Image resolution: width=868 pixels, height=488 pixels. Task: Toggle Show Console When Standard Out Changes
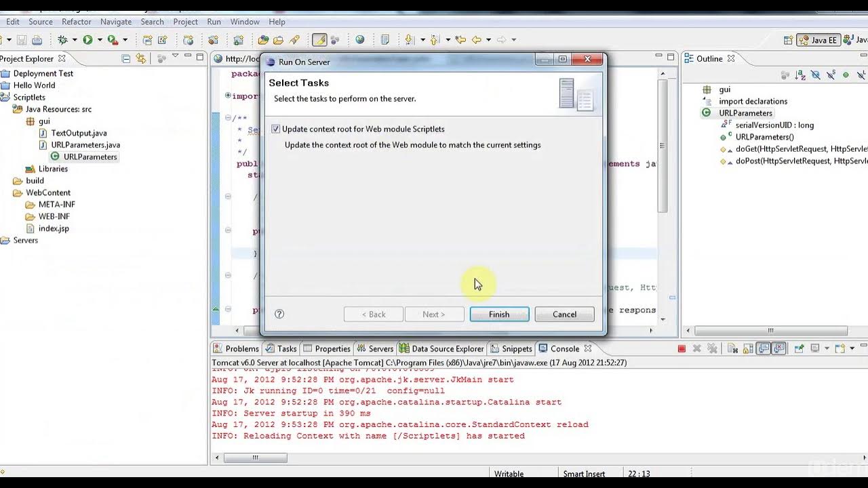[x=764, y=348]
